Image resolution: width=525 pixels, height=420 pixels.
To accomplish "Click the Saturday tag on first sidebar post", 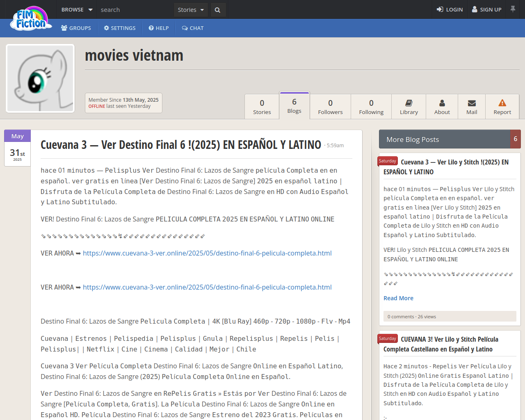I will (388, 161).
